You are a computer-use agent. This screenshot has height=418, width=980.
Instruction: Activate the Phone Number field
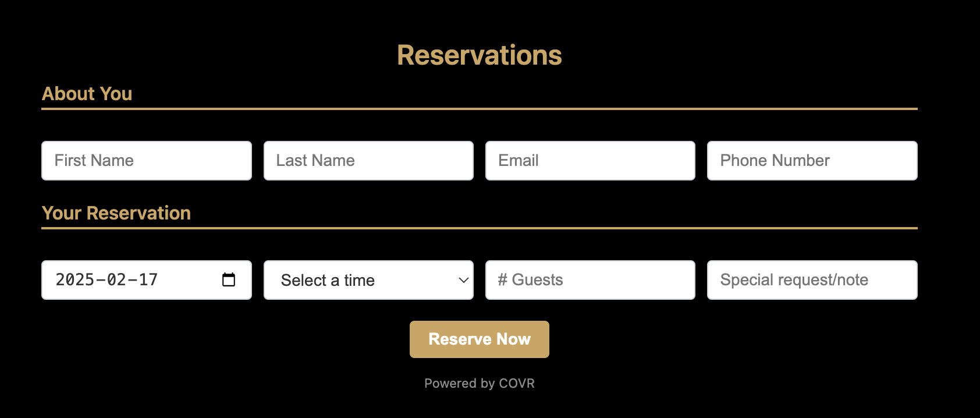(x=812, y=161)
